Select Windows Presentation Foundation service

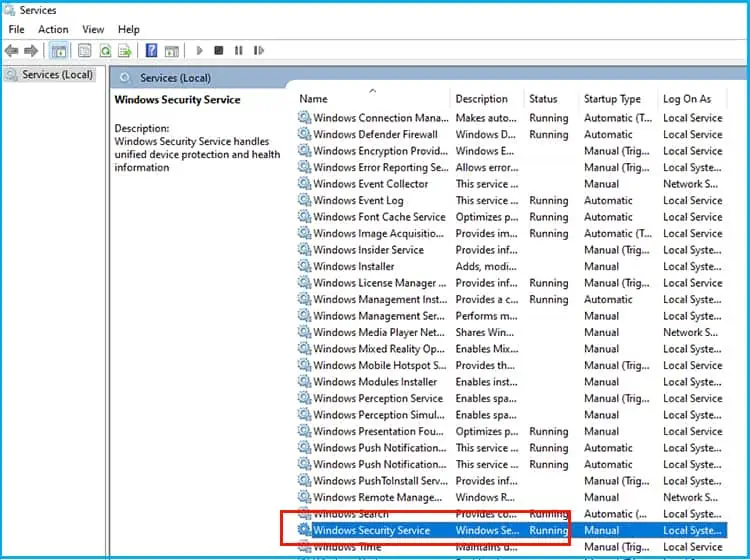512,431
